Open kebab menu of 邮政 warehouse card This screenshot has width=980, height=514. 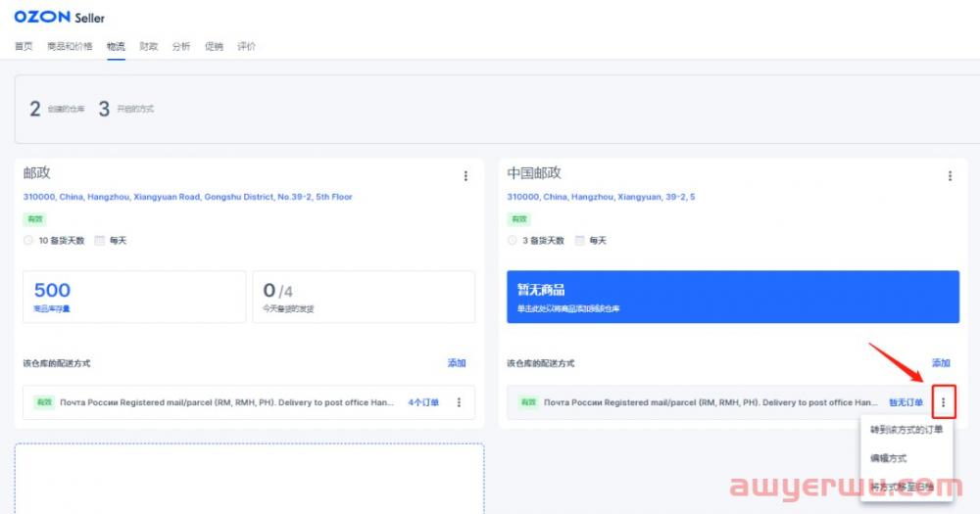(465, 176)
